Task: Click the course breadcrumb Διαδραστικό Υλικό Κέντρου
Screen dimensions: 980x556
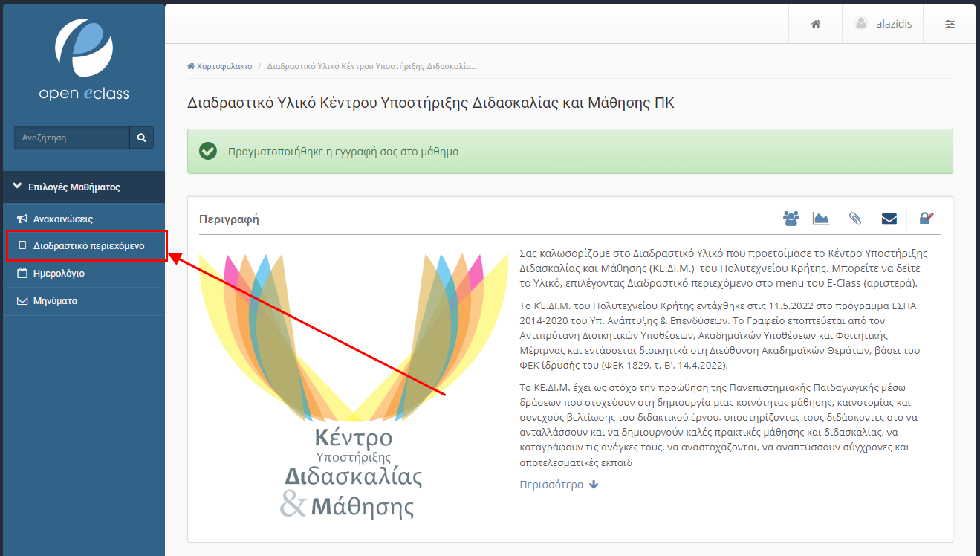Action: tap(372, 66)
